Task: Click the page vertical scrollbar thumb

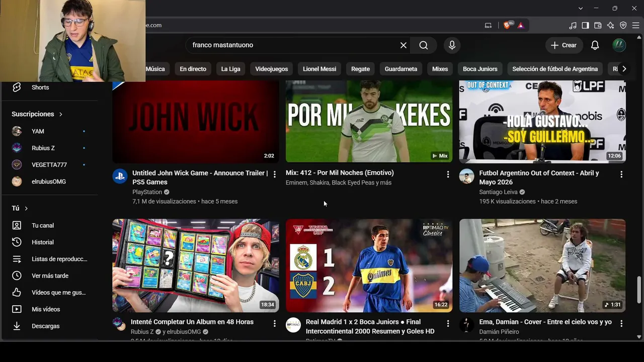Action: point(639,290)
